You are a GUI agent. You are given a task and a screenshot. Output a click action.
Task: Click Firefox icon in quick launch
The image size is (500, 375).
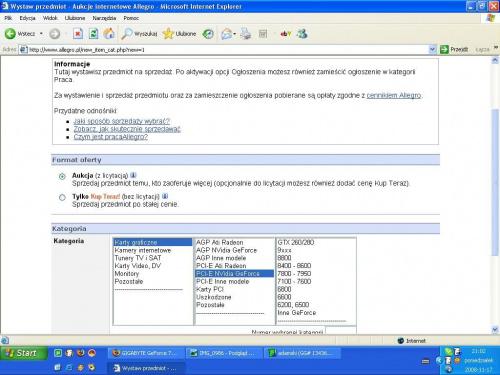(80, 353)
